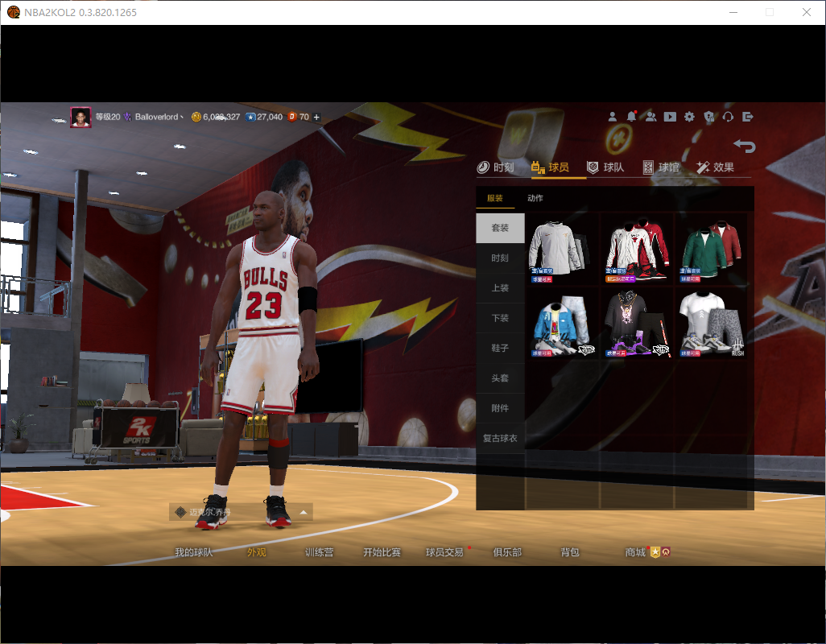
Task: Choose the black tee purple sneakers outfit
Action: (x=636, y=324)
